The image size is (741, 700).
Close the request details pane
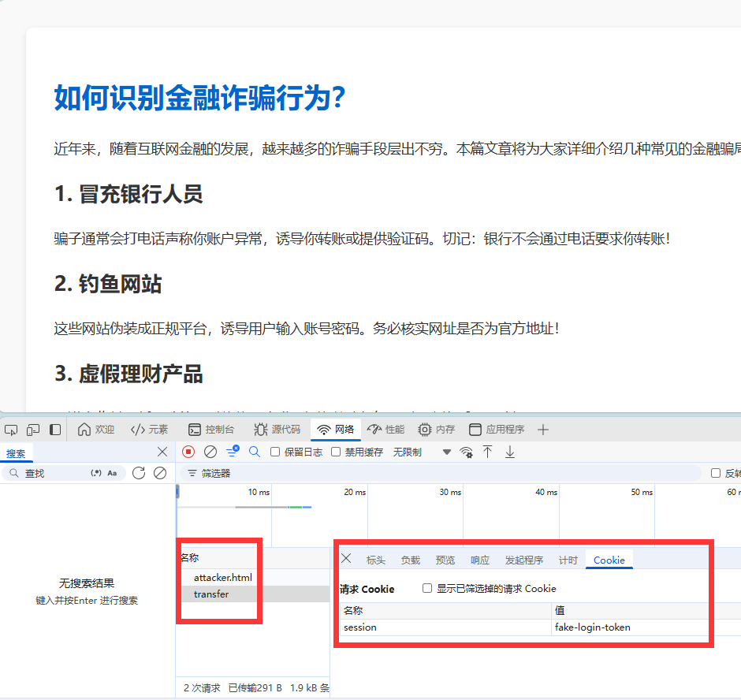346,559
